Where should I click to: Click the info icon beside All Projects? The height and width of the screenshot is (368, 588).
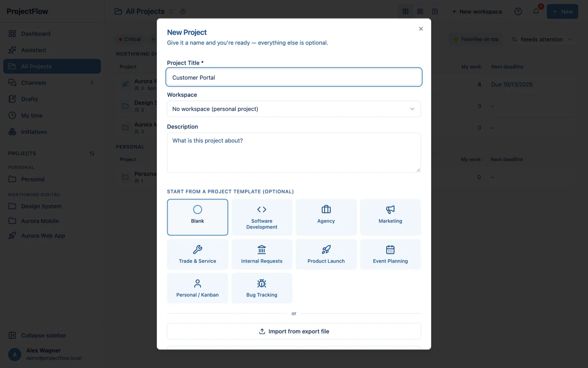(x=183, y=11)
